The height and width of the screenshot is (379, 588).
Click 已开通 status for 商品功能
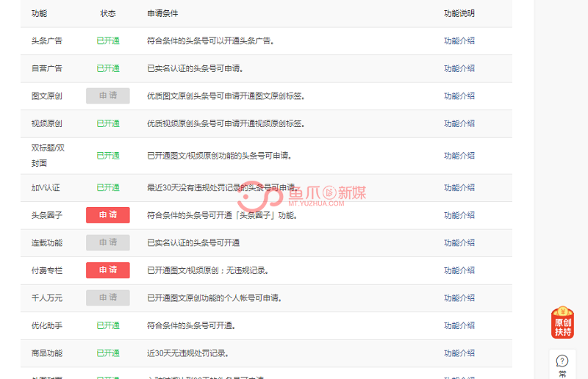click(x=108, y=353)
